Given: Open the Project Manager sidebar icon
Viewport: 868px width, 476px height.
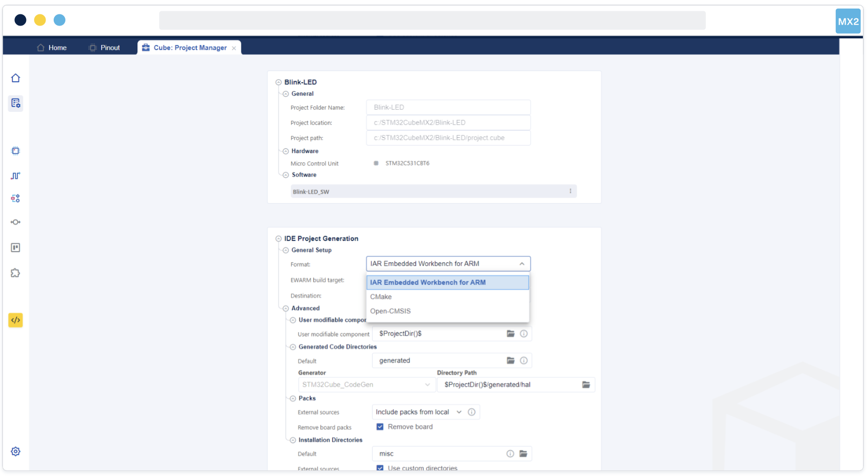Looking at the screenshot, I should [15, 103].
